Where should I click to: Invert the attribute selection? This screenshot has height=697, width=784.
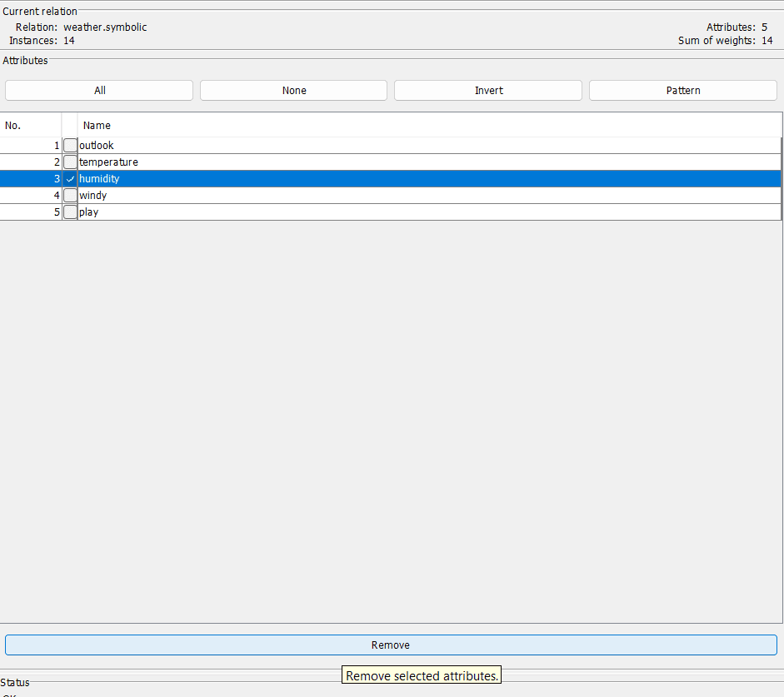point(488,91)
